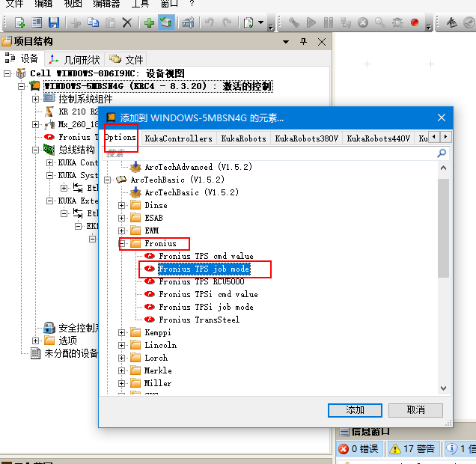Select Fronius TransSteel item
The image size is (476, 464).
click(199, 320)
